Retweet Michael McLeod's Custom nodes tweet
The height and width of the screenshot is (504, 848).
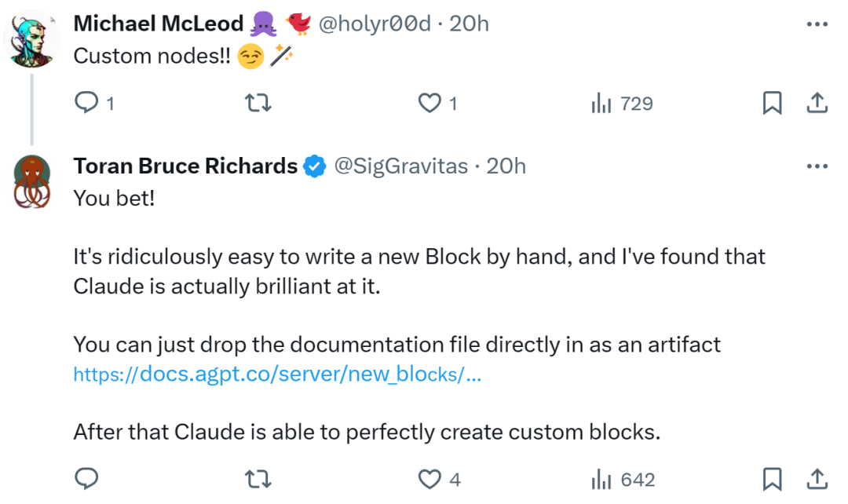(258, 103)
